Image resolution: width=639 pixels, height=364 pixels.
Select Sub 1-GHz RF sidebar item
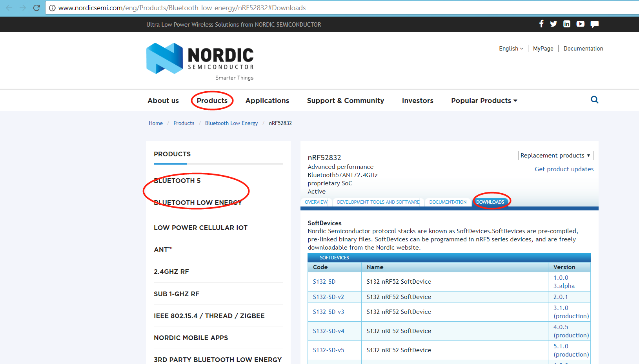[177, 294]
